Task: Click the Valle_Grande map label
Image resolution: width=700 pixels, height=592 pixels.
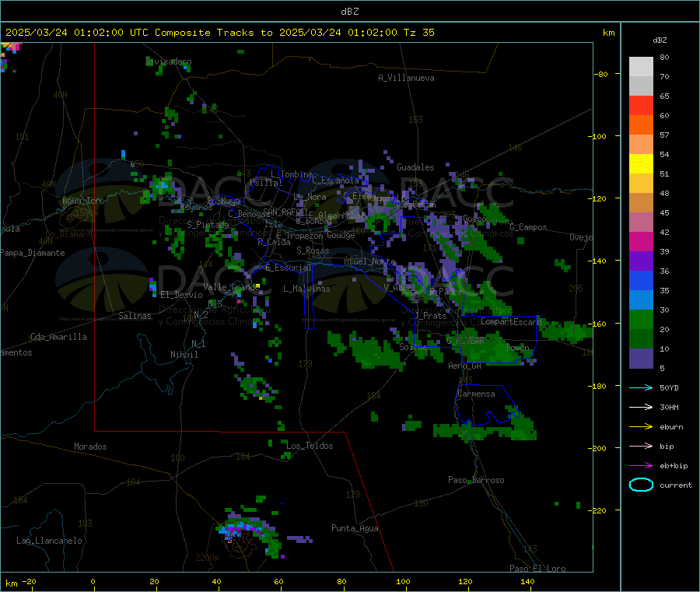Action: tap(231, 287)
